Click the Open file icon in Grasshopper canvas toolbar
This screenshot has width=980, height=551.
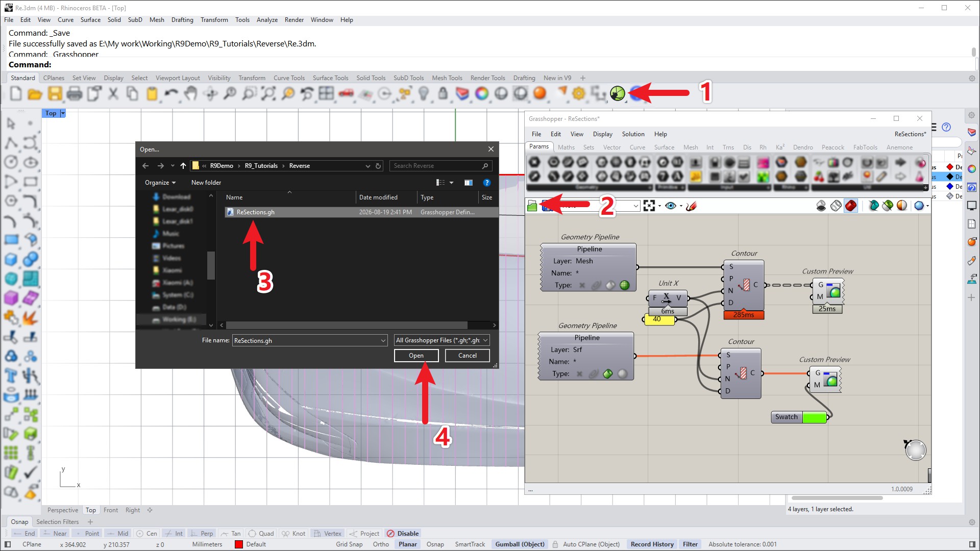532,206
